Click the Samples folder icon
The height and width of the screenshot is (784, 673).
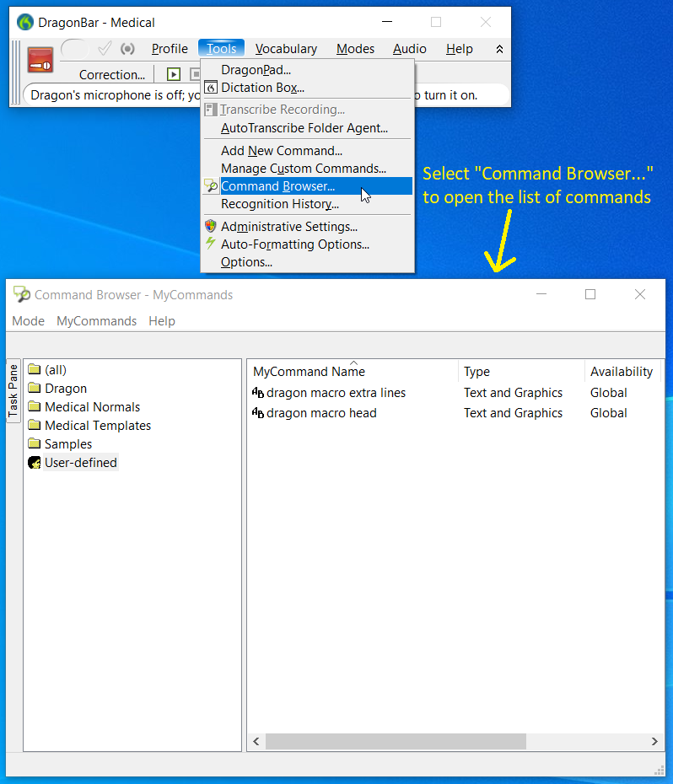tap(35, 443)
